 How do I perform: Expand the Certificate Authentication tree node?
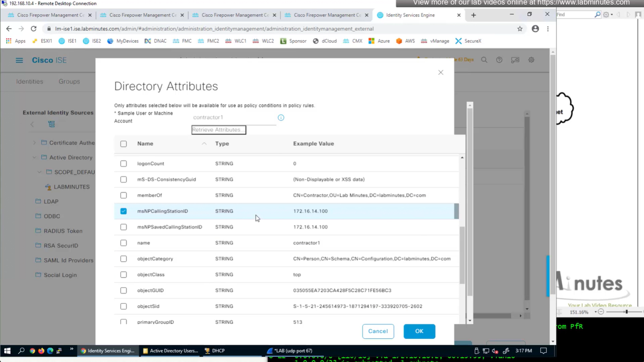pyautogui.click(x=34, y=143)
